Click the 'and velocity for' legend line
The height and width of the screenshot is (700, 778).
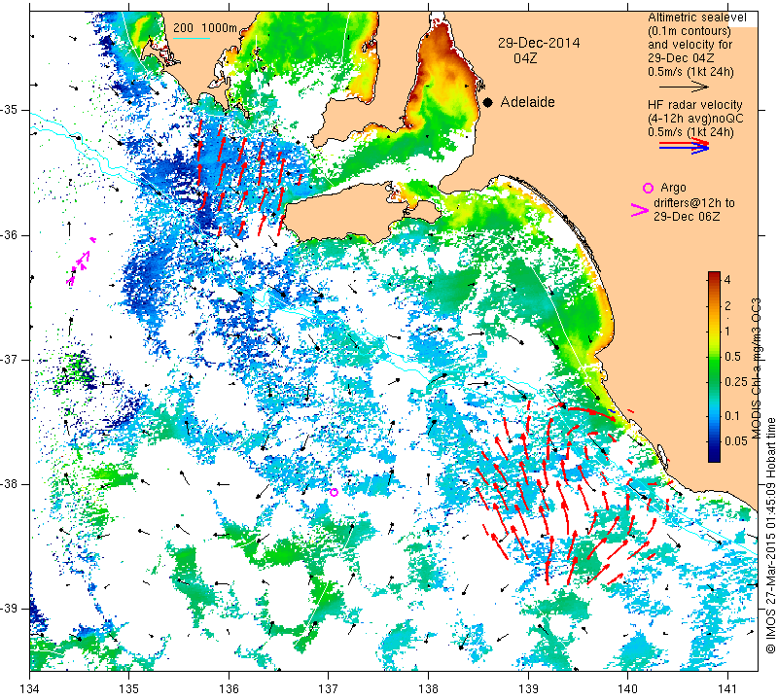coord(690,44)
